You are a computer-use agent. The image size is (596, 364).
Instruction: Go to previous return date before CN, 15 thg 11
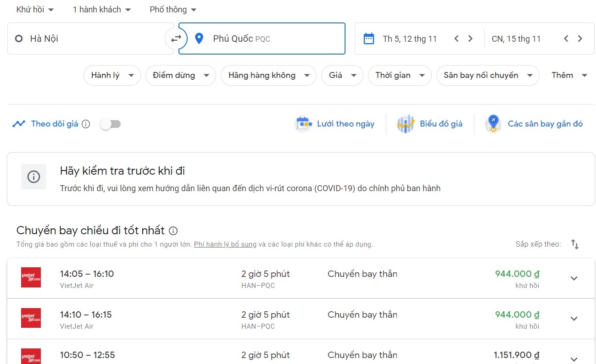(566, 39)
